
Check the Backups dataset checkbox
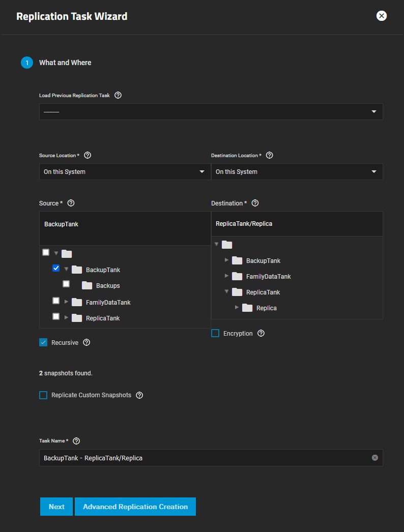(66, 284)
